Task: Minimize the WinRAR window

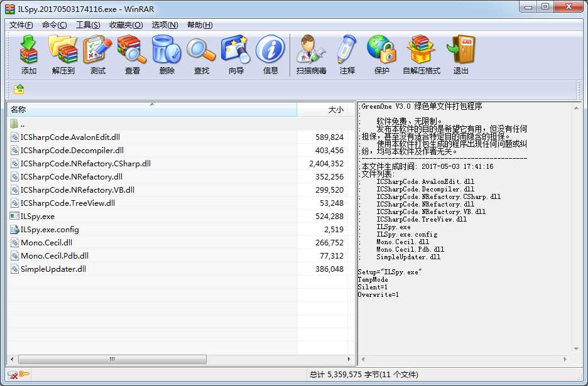Action: point(528,7)
